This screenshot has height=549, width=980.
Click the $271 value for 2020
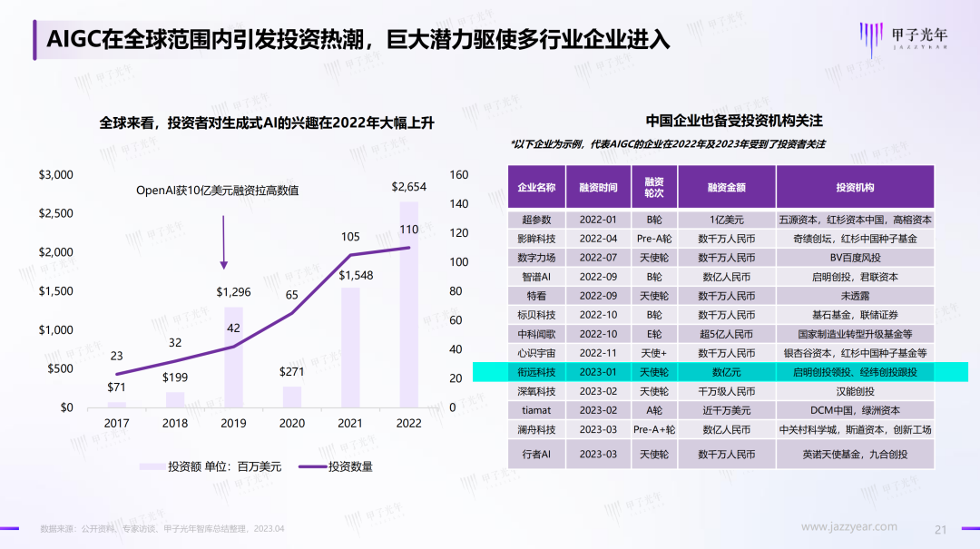click(x=291, y=371)
